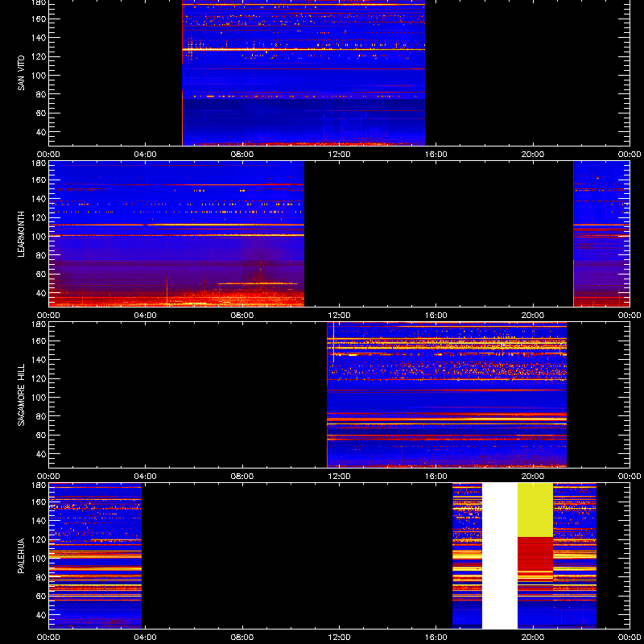
Task: Click 16:00 time label under Palehua panel
Action: pos(436,638)
